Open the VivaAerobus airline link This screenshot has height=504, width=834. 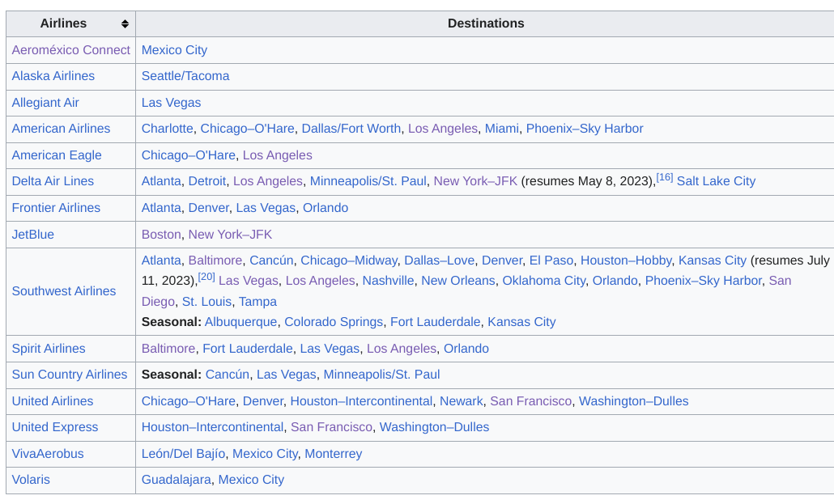tap(48, 454)
